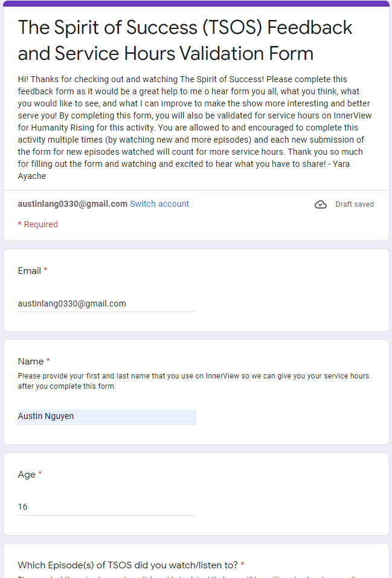
Task: Click the Name question label
Action: point(31,362)
